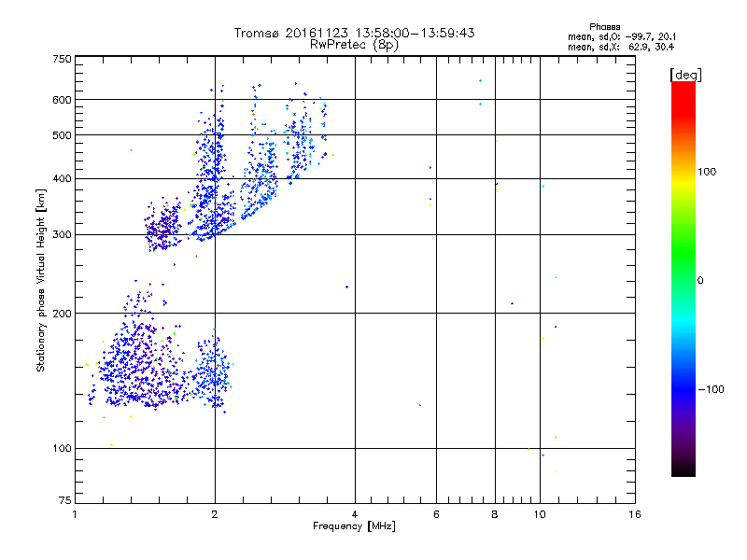Click the y-axis tick label '75'
The image size is (747, 560).
click(65, 500)
